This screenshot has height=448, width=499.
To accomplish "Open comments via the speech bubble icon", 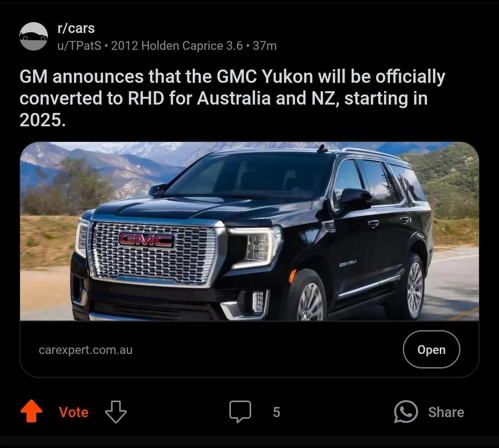I will 240,412.
